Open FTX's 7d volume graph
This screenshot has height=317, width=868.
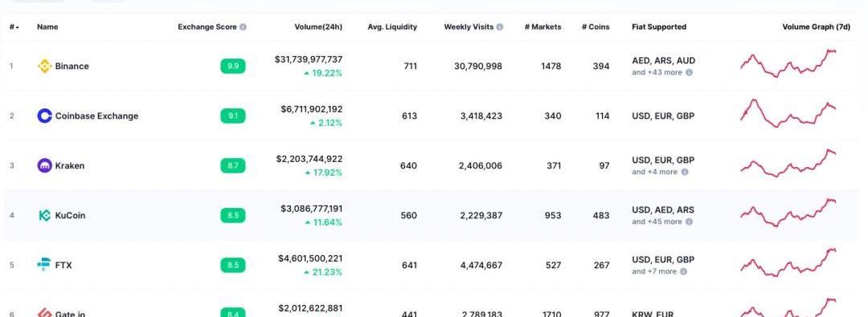coord(789,262)
